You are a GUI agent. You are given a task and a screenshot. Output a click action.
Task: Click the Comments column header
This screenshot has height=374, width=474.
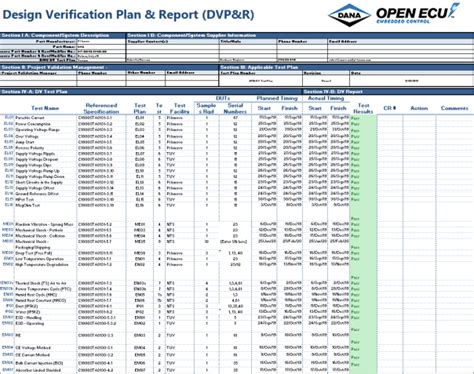click(x=455, y=108)
